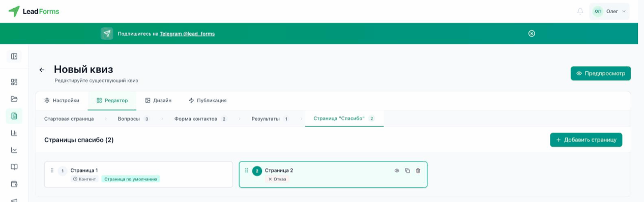Click the Новый квиз title
The width and height of the screenshot is (644, 202).
83,69
